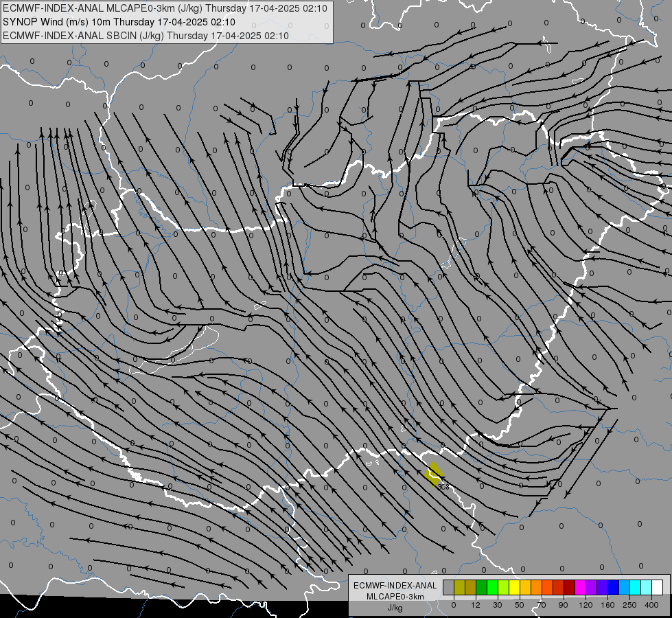Click the MLCAPE0-3km label in the legend
The height and width of the screenshot is (618, 672).
tap(395, 597)
